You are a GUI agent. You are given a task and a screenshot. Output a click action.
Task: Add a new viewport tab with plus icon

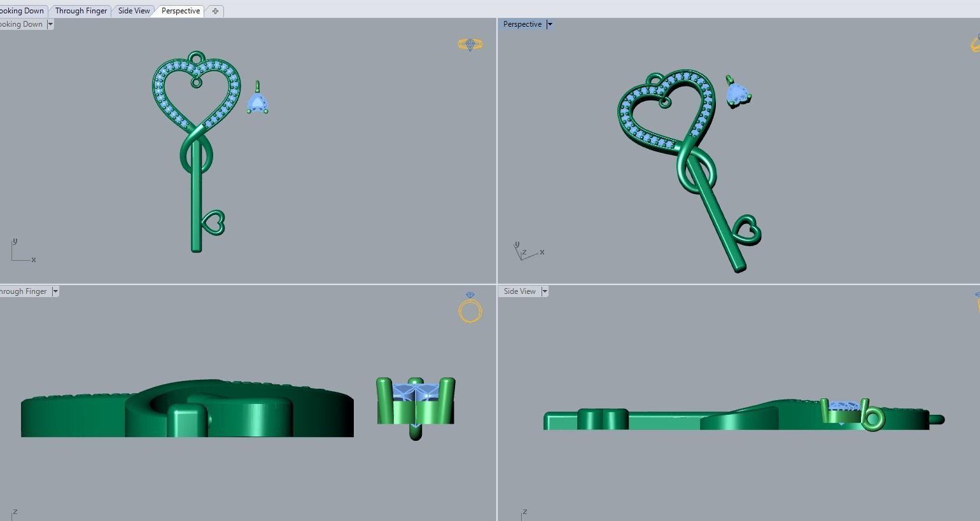(215, 11)
